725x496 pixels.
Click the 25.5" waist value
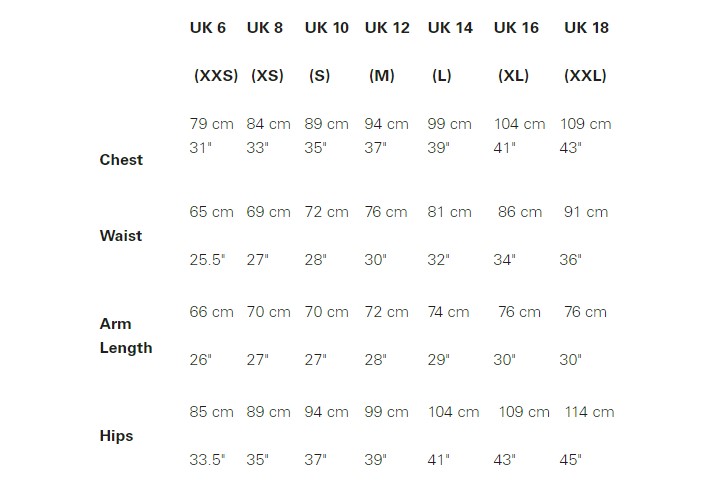207,259
